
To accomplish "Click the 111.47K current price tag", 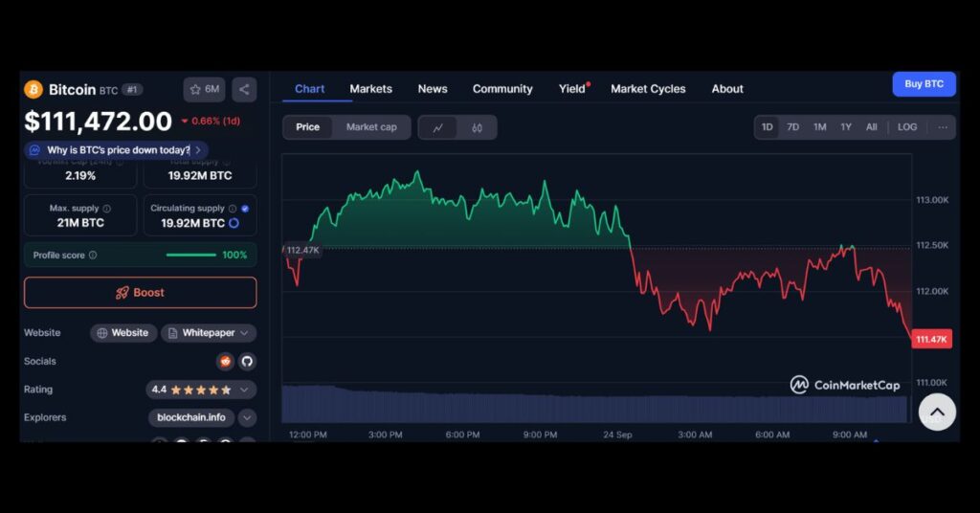I will [x=931, y=340].
